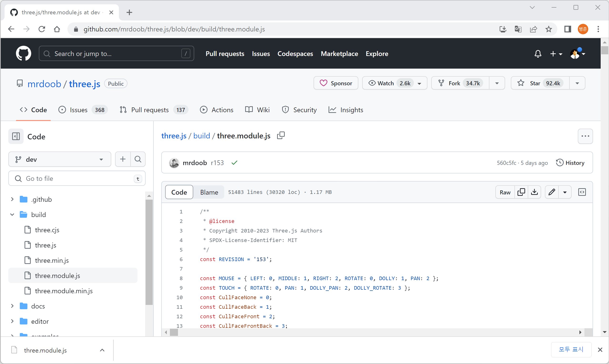Open the dev branch dropdown

(60, 159)
